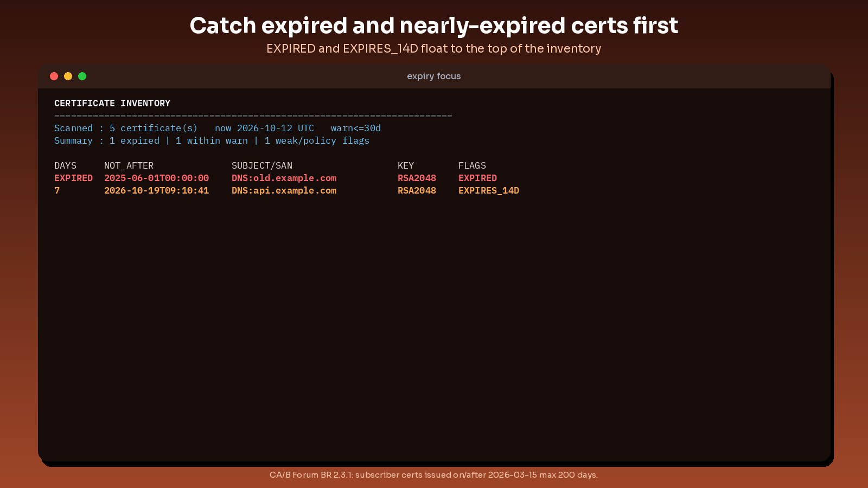The height and width of the screenshot is (488, 868).
Task: Click the 'expiry focus' window title
Action: [x=434, y=76]
